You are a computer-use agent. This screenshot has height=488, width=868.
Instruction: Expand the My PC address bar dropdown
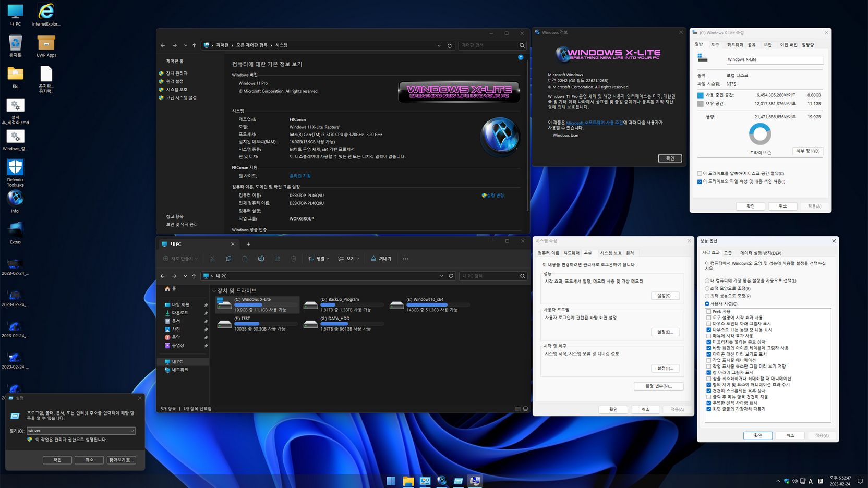click(442, 276)
